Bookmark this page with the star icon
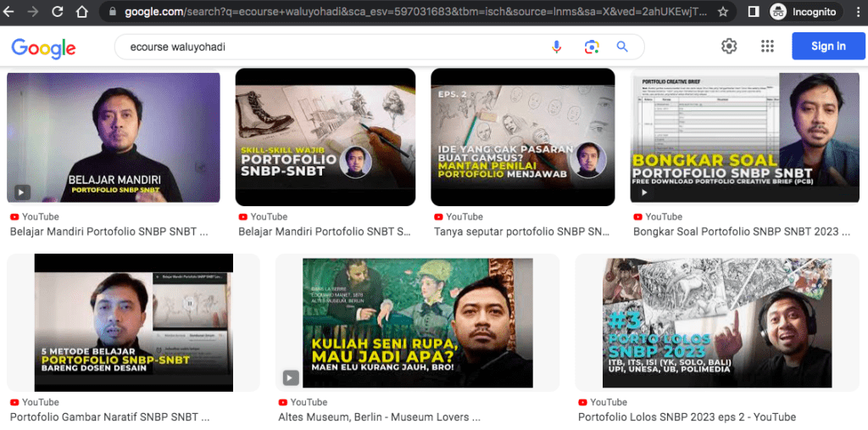The height and width of the screenshot is (430, 868). click(x=722, y=12)
